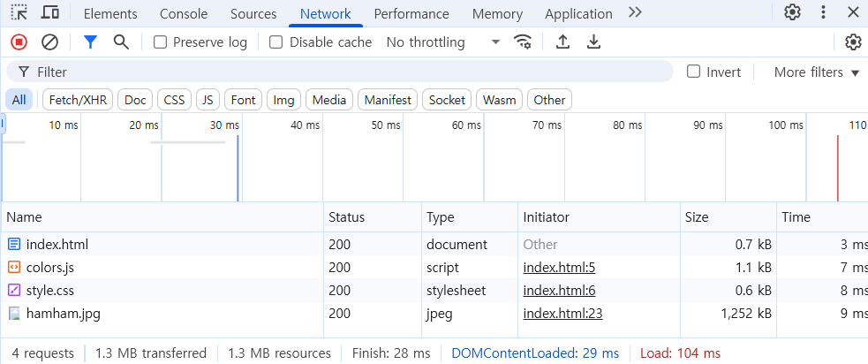Enable Preserve log checkbox
Screen dimensions: 868x364
tap(161, 42)
